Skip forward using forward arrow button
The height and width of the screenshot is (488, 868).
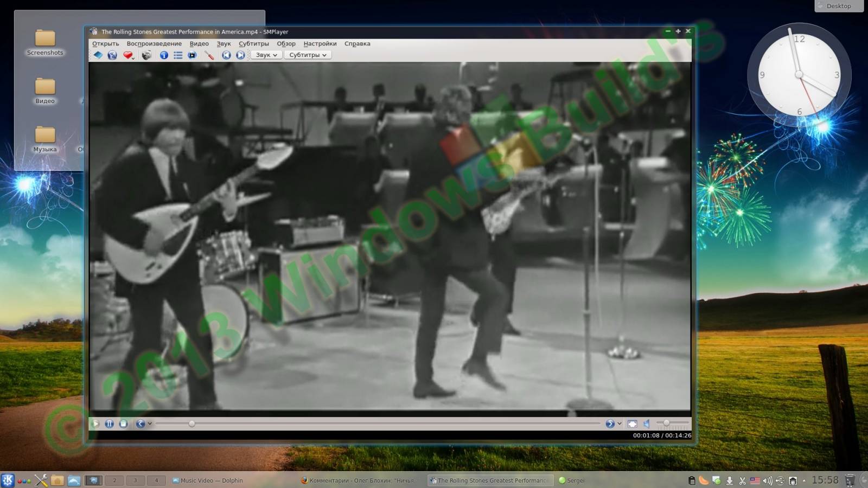(610, 423)
